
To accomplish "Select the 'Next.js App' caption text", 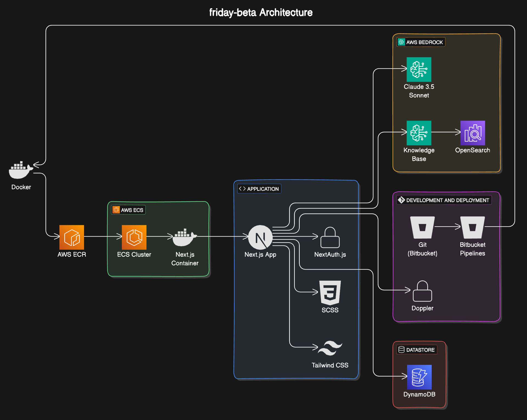I will [x=260, y=255].
